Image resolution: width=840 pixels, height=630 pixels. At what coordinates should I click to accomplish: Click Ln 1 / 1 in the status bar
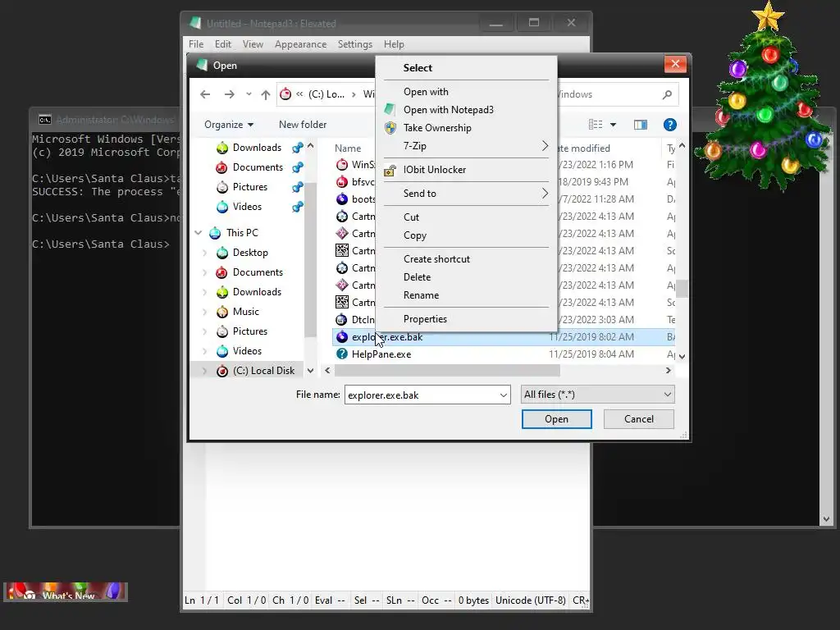coord(202,600)
